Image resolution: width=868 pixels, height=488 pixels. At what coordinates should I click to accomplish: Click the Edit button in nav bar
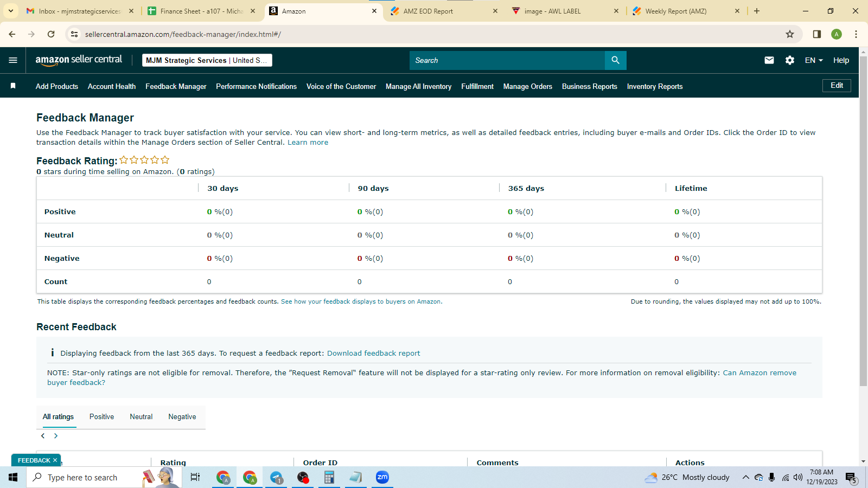tap(837, 85)
